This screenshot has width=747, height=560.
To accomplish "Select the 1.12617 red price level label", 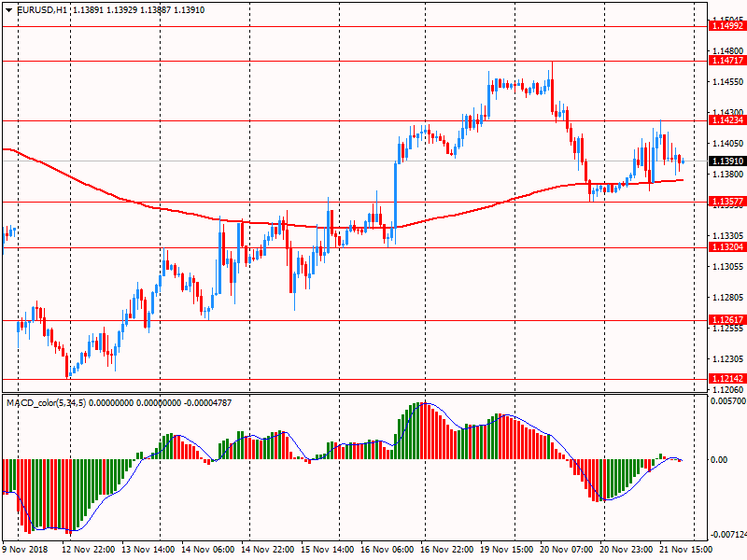I will (727, 320).
